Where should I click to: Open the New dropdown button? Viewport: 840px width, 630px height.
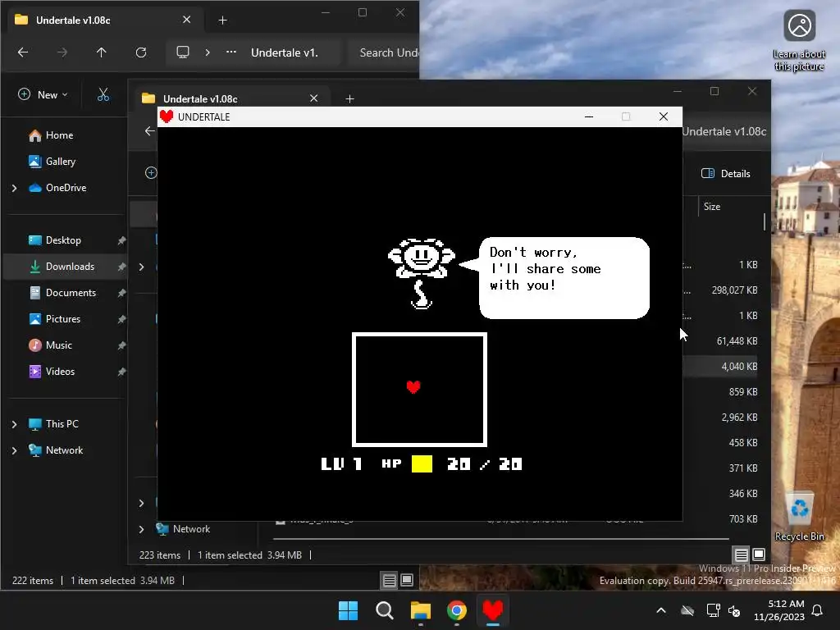[x=43, y=95]
